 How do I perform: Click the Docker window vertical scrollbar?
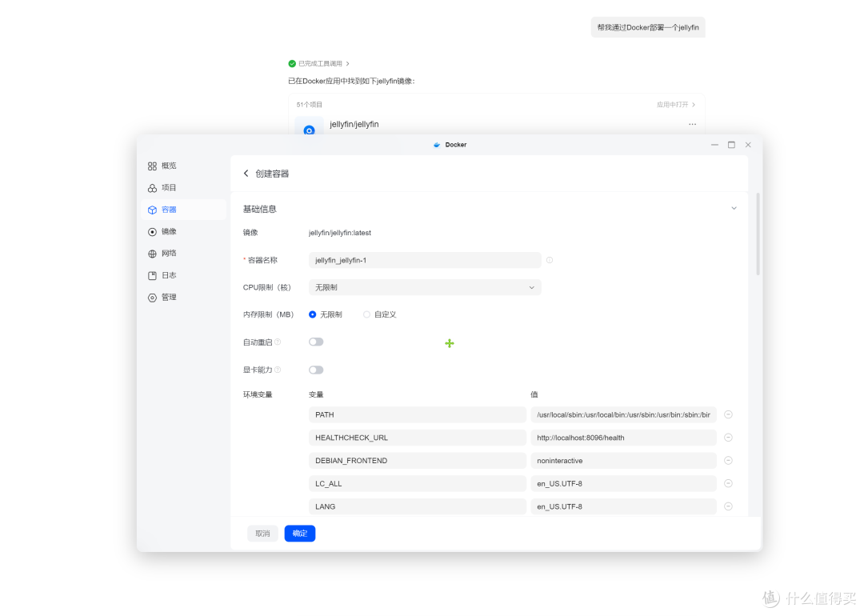[758, 234]
